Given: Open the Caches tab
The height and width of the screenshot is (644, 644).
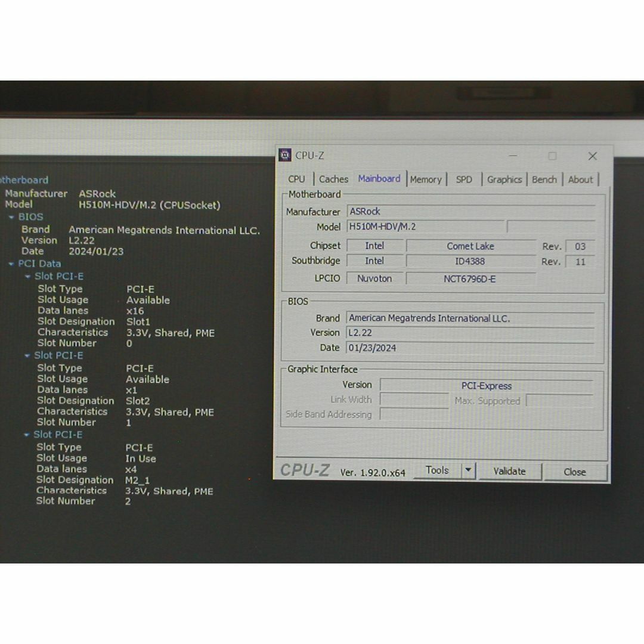Looking at the screenshot, I should click(x=333, y=179).
